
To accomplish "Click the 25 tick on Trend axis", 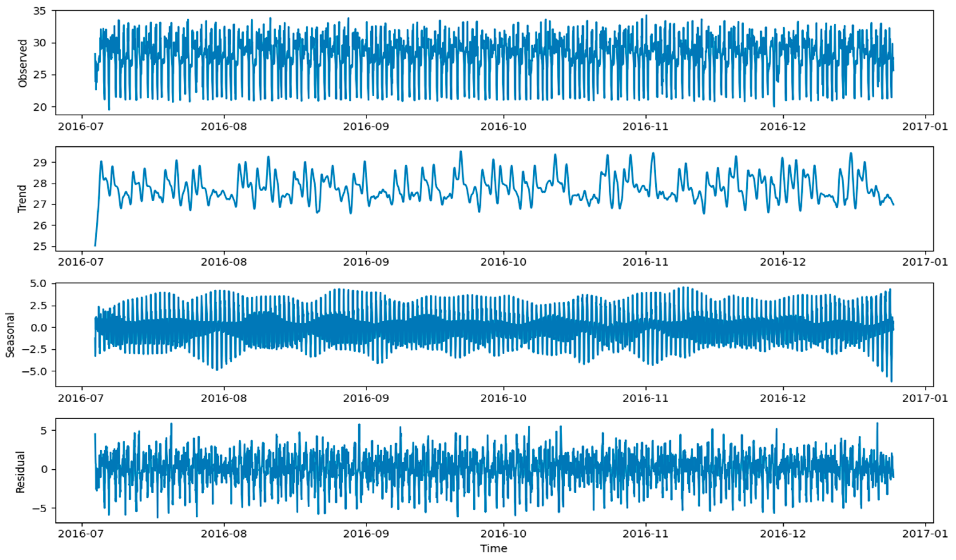I will click(x=40, y=247).
